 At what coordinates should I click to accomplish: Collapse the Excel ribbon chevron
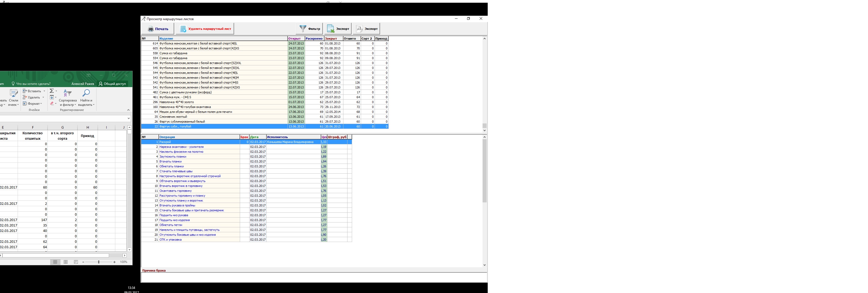128,110
